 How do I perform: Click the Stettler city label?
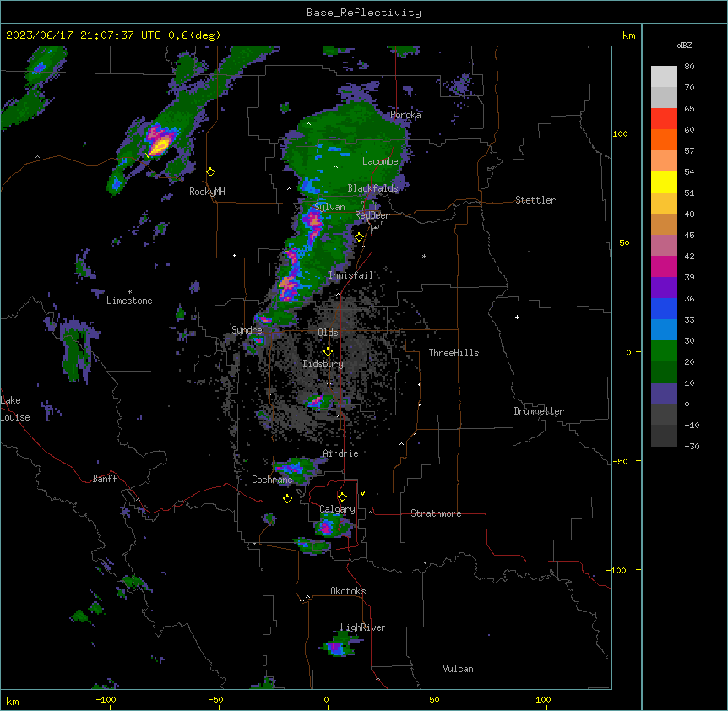point(535,200)
